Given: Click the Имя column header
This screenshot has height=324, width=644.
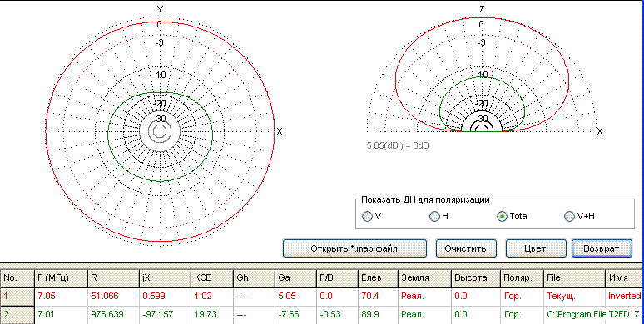Looking at the screenshot, I should click(x=624, y=278).
